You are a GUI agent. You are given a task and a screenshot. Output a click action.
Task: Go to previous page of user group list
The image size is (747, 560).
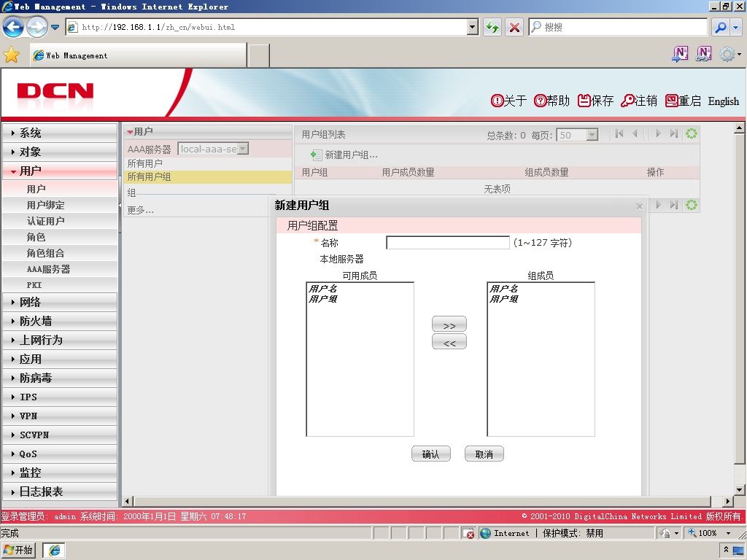click(635, 134)
